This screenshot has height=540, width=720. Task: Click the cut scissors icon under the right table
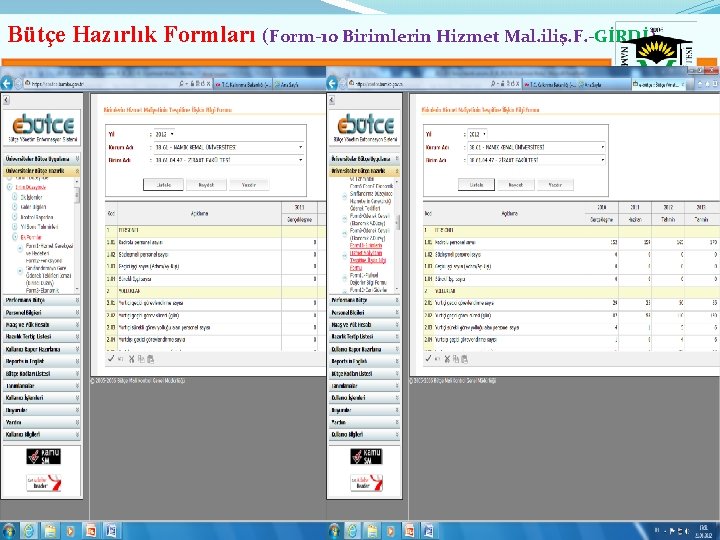[447, 359]
